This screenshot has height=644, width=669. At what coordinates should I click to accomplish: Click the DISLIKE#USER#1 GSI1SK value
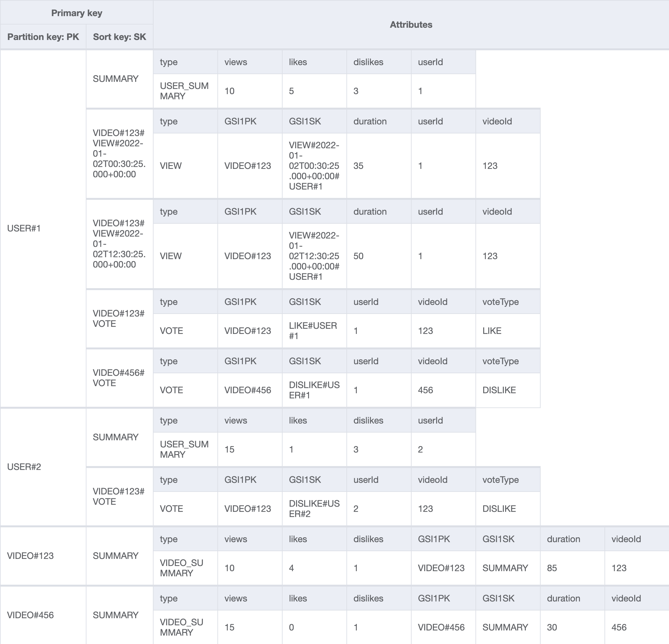[315, 390]
